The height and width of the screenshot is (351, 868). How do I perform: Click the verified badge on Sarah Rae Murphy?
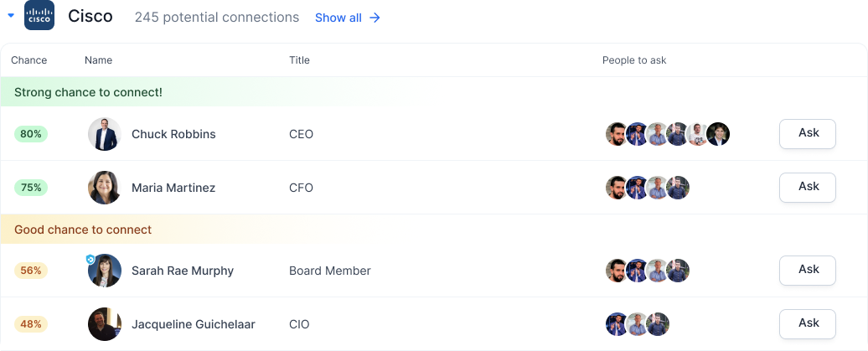click(90, 260)
